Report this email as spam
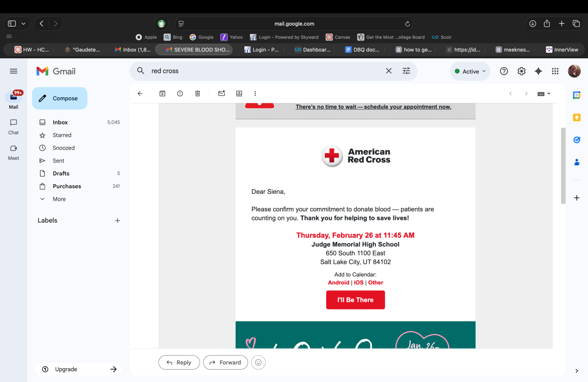The width and height of the screenshot is (588, 382). 180,94
